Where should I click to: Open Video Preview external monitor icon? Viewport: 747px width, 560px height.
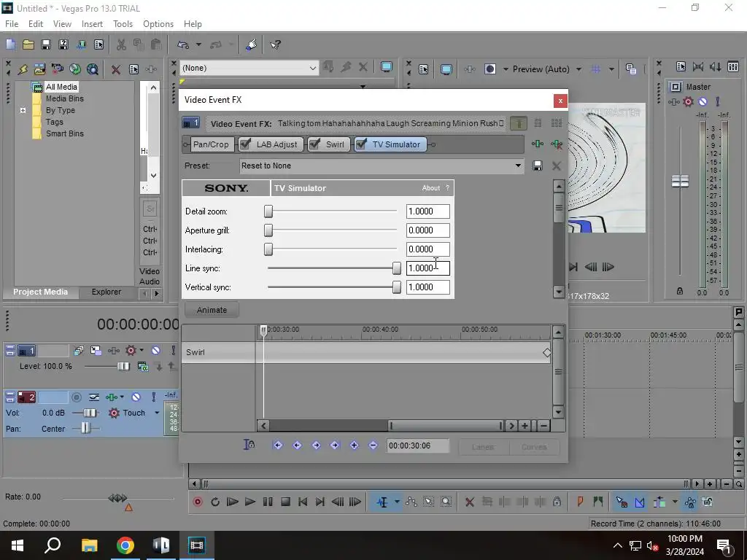tap(446, 69)
